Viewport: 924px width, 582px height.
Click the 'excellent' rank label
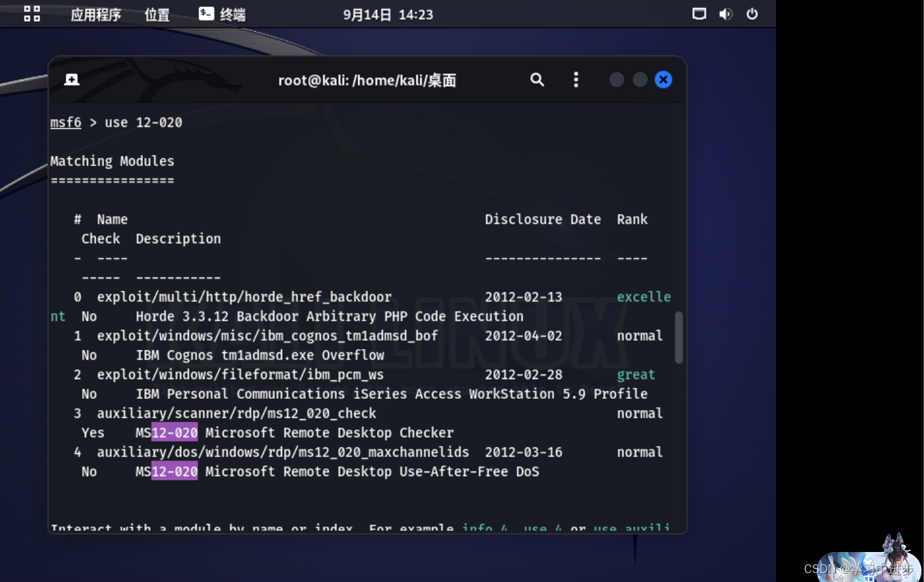point(644,296)
